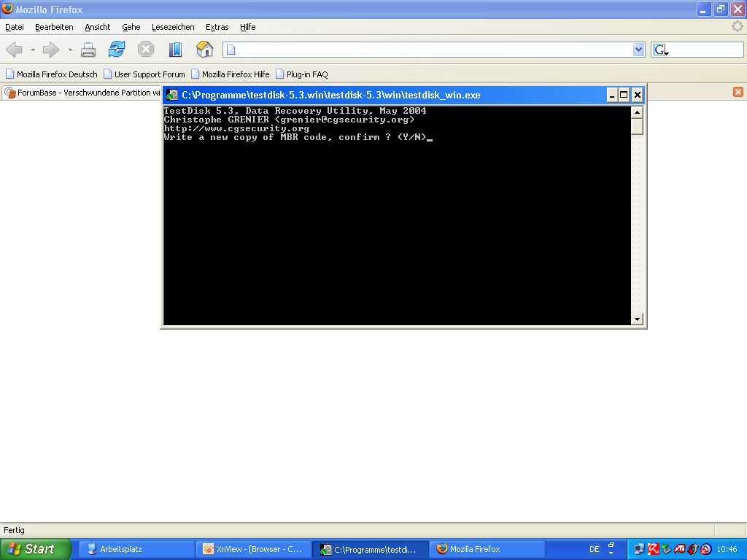The height and width of the screenshot is (560, 747).
Task: Switch to C:\Programme\testdi... taskbar button
Action: 371,549
